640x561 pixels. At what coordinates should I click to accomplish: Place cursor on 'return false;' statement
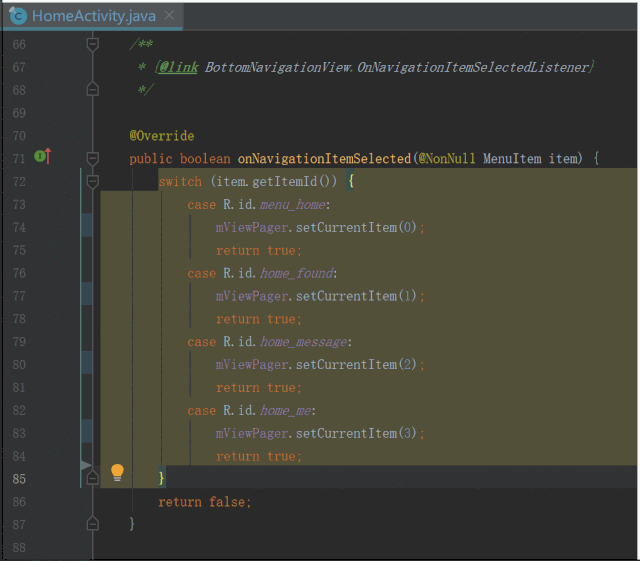pyautogui.click(x=204, y=502)
